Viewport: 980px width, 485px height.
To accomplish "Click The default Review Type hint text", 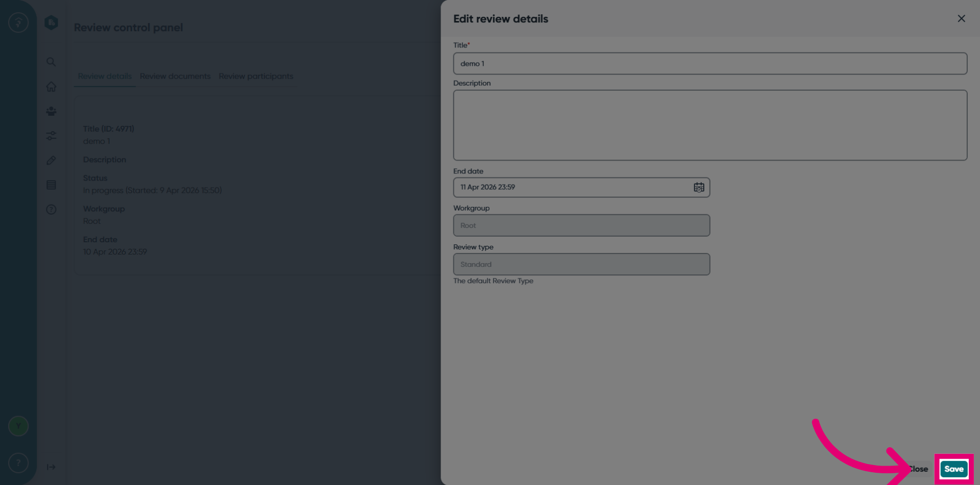I will [493, 281].
